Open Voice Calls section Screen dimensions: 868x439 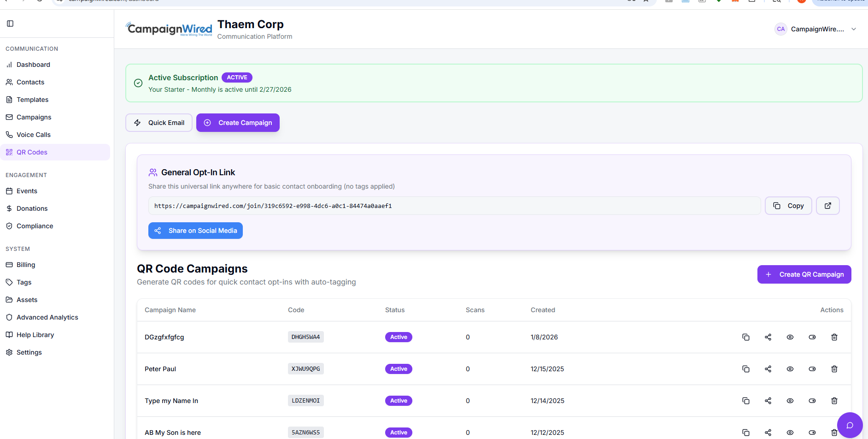pos(55,135)
